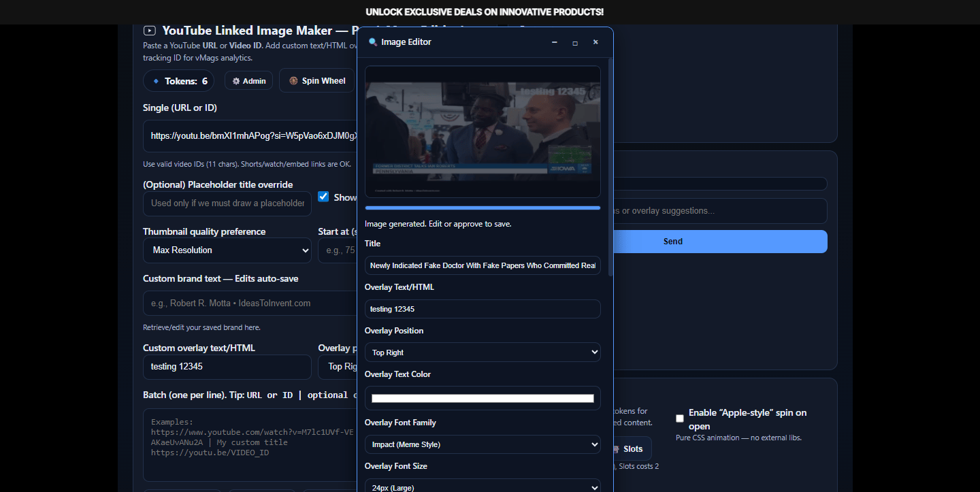This screenshot has height=492, width=980.
Task: Expand the Overlay Font Size dropdown
Action: 483,487
